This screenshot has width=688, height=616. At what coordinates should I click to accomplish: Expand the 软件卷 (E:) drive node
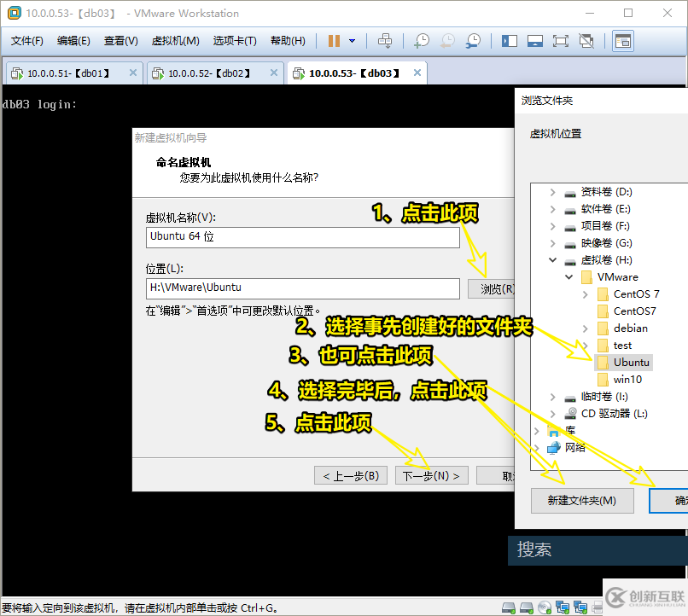pos(553,209)
